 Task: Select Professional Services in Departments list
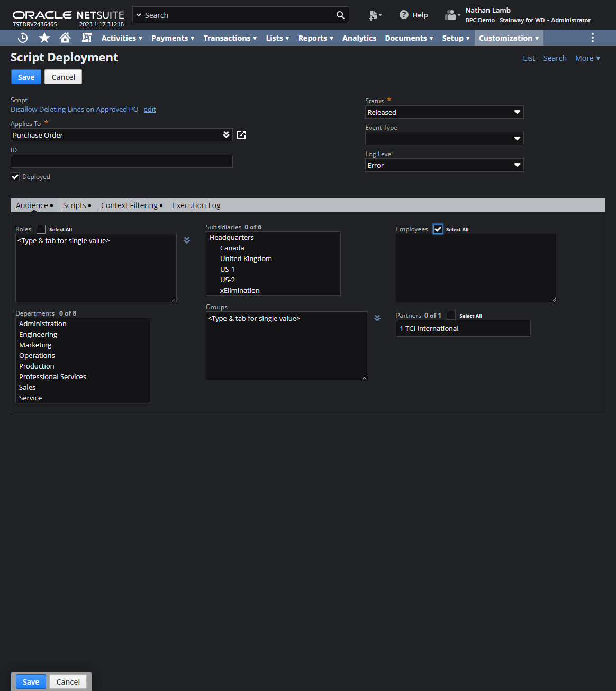click(x=83, y=376)
